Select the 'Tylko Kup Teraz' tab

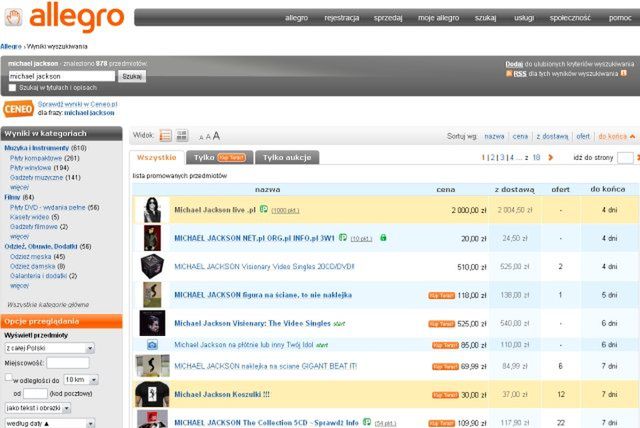tap(220, 157)
